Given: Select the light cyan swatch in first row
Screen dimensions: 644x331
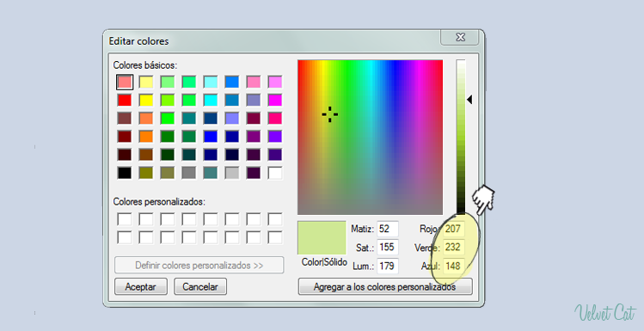Looking at the screenshot, I should point(211,83).
